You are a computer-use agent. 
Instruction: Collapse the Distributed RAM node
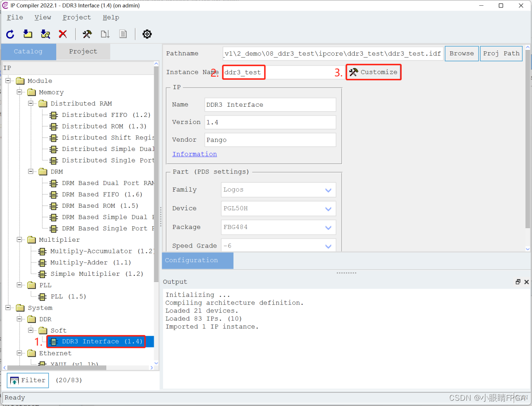pos(31,104)
